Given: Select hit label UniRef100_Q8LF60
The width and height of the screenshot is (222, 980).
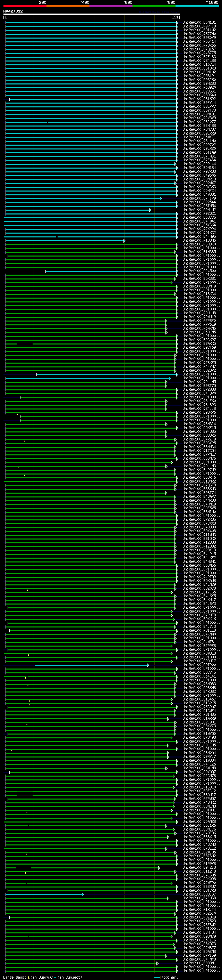Looking at the screenshot, I should [199, 401].
